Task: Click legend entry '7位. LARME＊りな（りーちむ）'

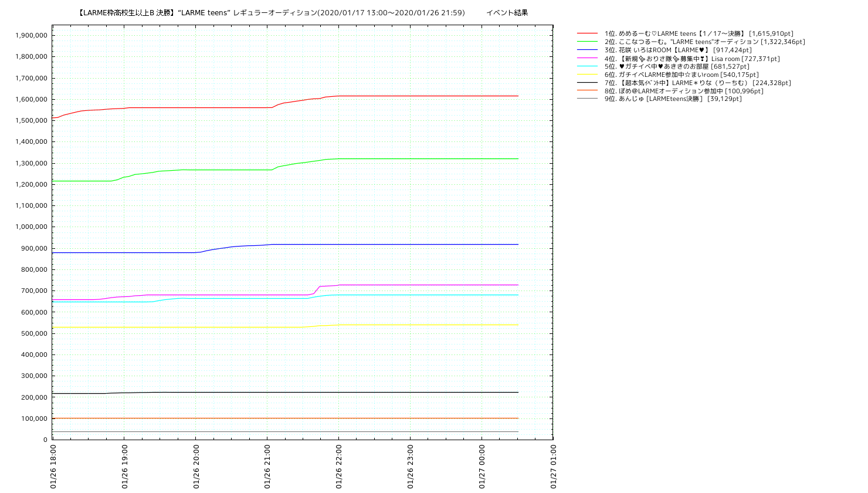Action: 697,83
